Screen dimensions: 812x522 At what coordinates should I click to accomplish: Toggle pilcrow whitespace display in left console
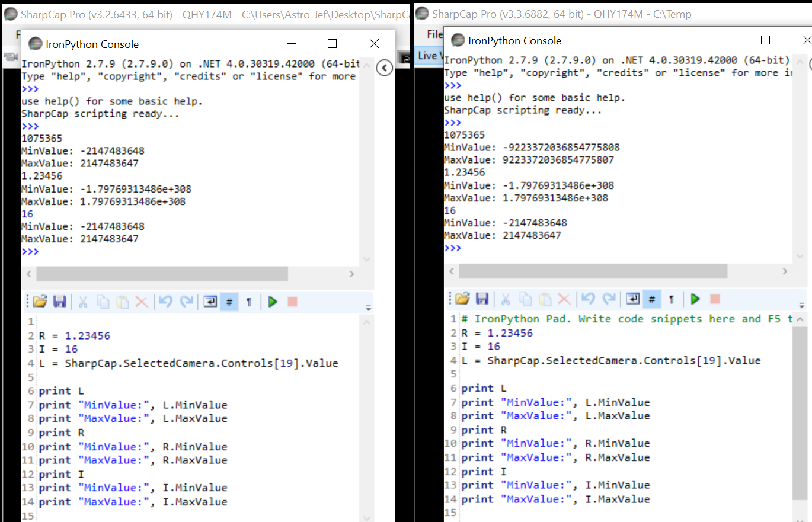click(x=248, y=302)
